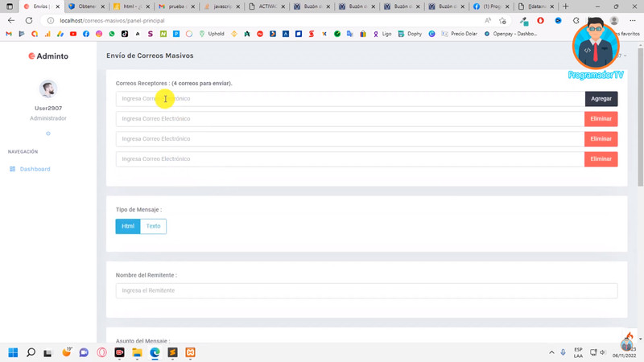
Task: Open the Facebook bookmark
Action: [x=86, y=34]
